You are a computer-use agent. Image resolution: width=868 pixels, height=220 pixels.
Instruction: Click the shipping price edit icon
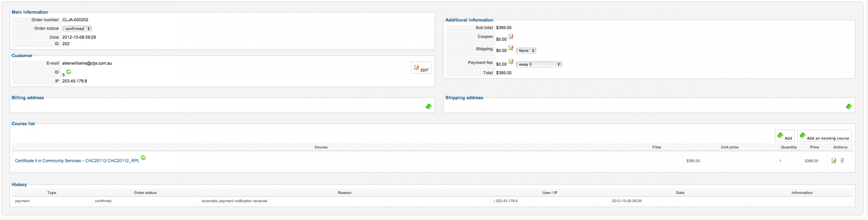pyautogui.click(x=511, y=48)
